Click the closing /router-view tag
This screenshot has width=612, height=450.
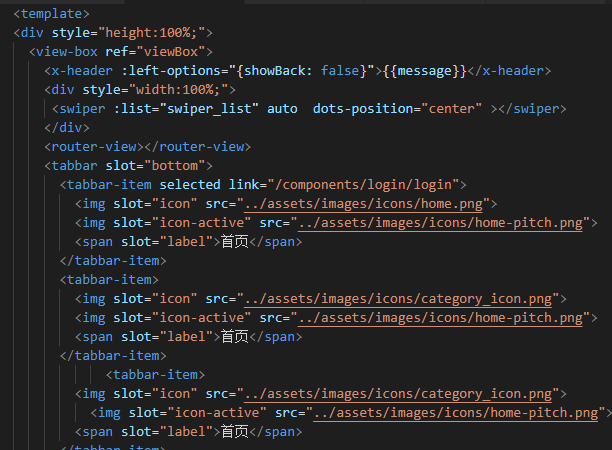click(x=197, y=147)
